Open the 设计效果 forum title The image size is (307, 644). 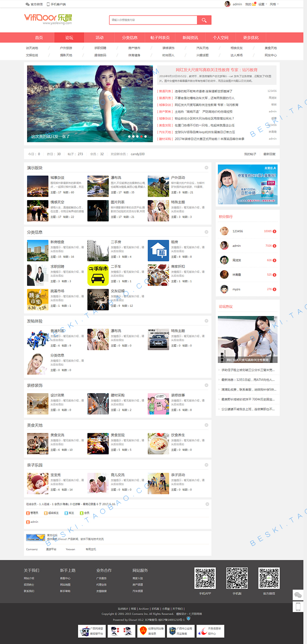[57, 395]
